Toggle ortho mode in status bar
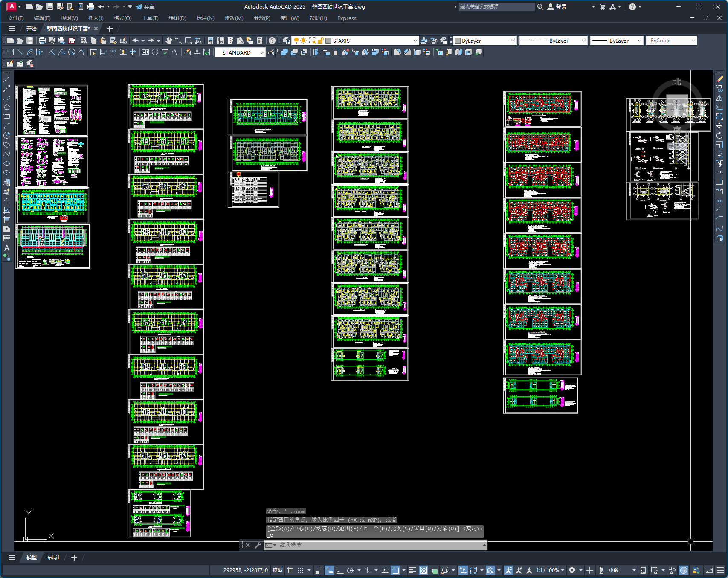 [340, 570]
